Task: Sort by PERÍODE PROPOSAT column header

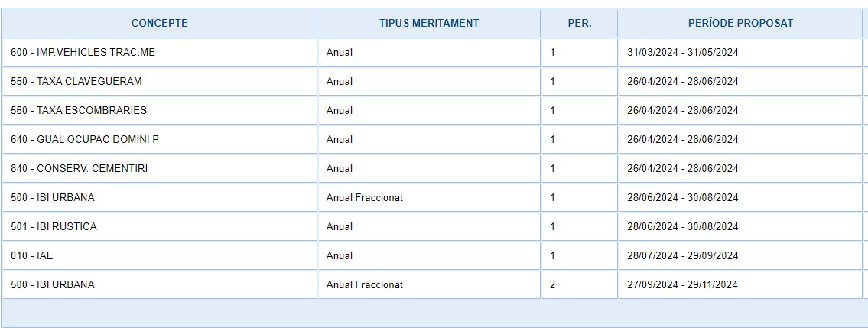Action: pos(740,23)
